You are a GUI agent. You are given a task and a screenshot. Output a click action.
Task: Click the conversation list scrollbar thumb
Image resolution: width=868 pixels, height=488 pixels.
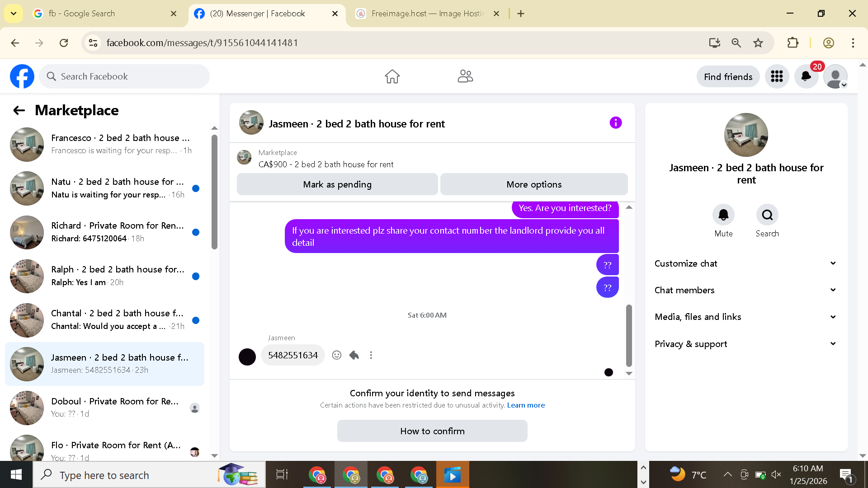click(214, 192)
